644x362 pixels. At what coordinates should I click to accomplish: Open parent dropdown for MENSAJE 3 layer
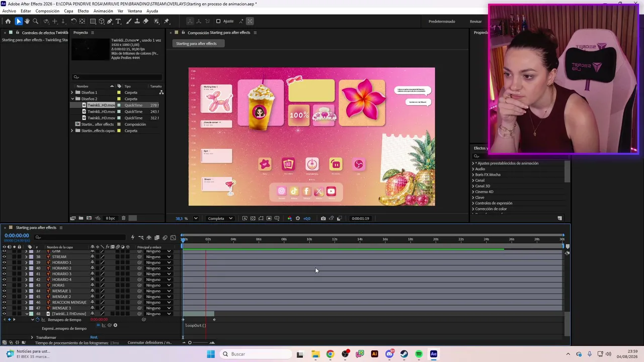pyautogui.click(x=157, y=308)
